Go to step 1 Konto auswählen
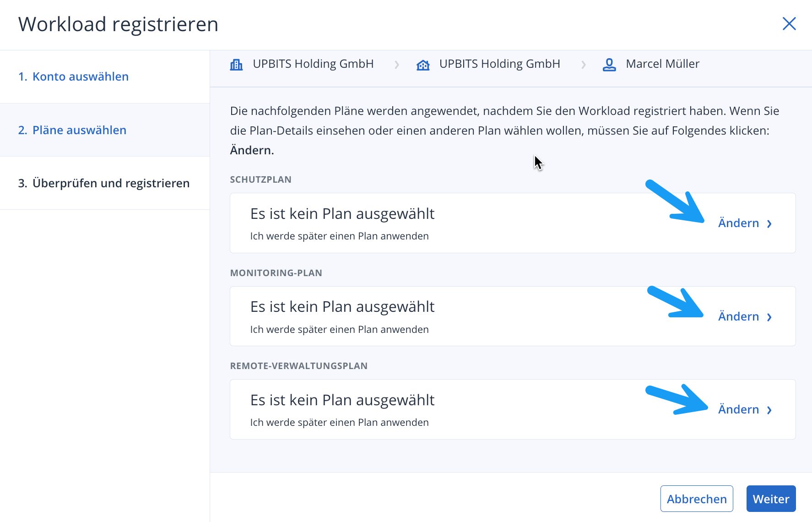812x522 pixels. (x=73, y=76)
